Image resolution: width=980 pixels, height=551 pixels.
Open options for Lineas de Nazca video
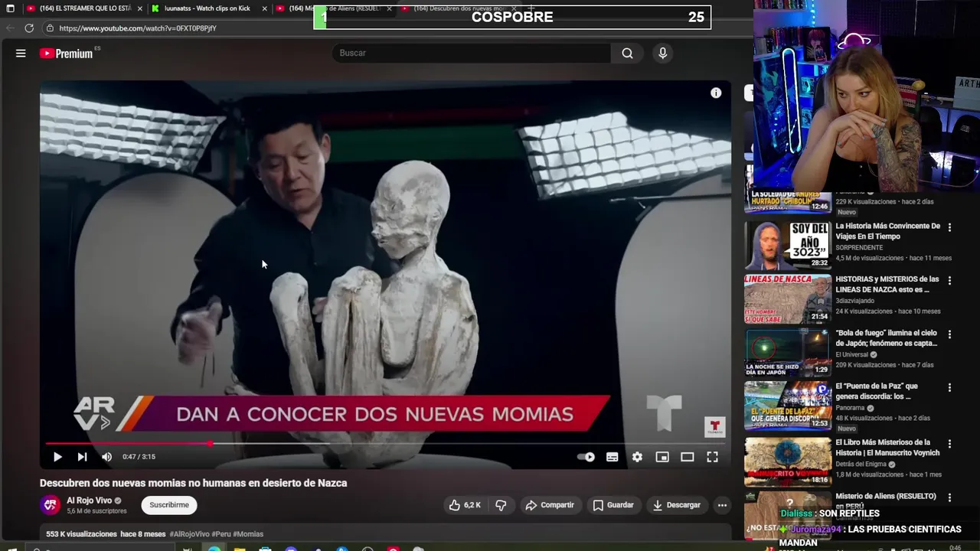click(949, 281)
